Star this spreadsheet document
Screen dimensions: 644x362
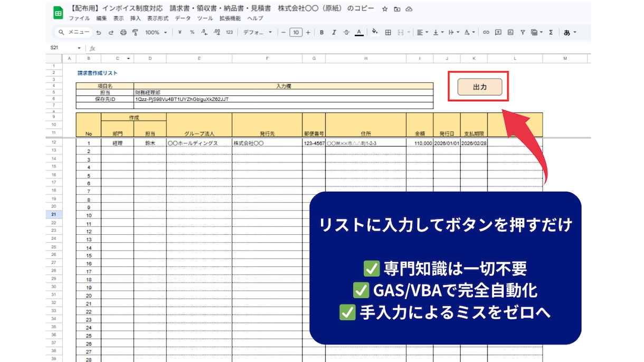[x=385, y=9]
